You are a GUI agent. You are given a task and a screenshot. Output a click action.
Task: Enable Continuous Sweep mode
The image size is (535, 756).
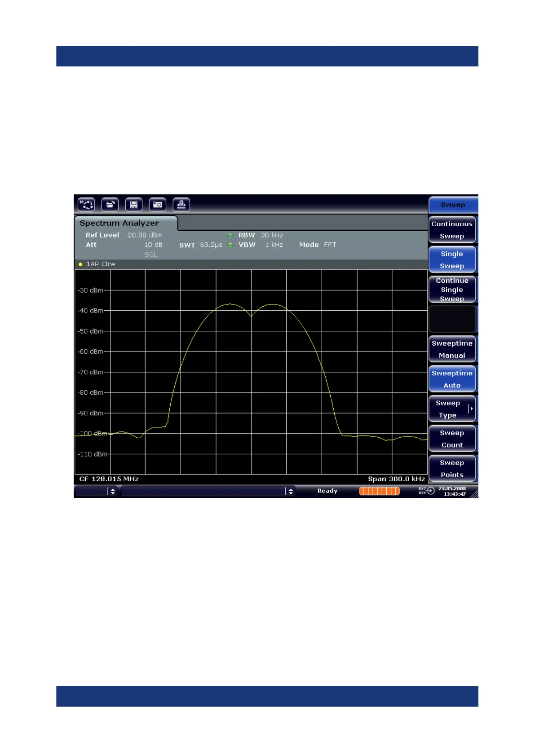[x=452, y=230]
